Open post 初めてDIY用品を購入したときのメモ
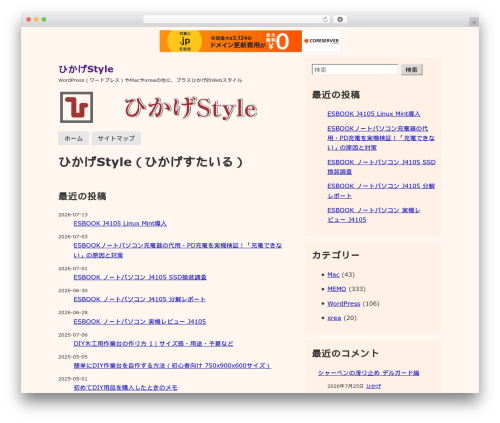500x423 pixels. (125, 388)
